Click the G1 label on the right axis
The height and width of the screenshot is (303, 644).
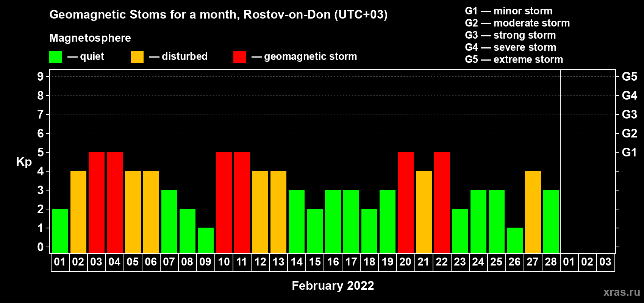(x=630, y=152)
